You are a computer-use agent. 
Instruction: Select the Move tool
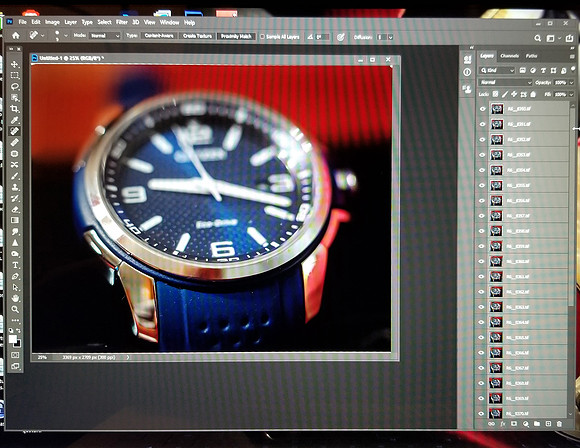tap(15, 64)
